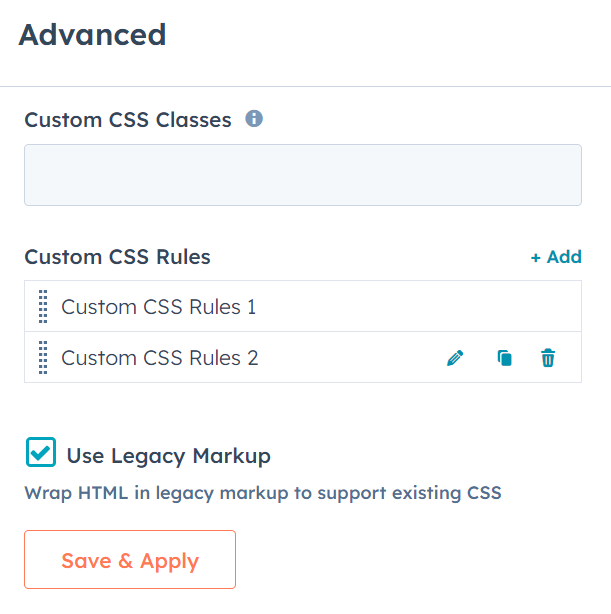Screen dimensions: 611x614
Task: Select the Custom CSS Rules 1 row
Action: click(303, 306)
